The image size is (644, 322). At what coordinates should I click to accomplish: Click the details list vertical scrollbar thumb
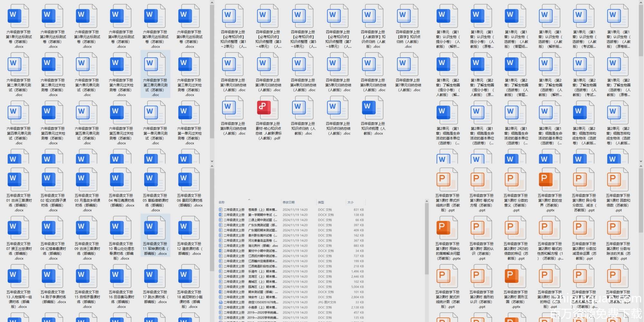point(427,238)
